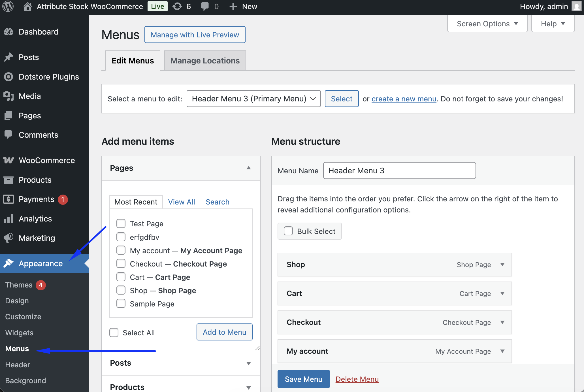This screenshot has height=392, width=584.
Task: Click the Marketing megaphone icon
Action: tap(8, 238)
